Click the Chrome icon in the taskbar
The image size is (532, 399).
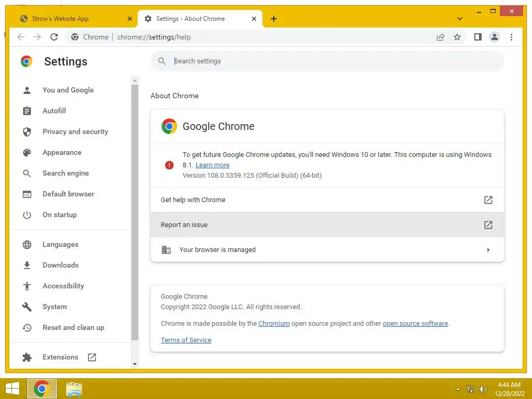click(x=42, y=389)
